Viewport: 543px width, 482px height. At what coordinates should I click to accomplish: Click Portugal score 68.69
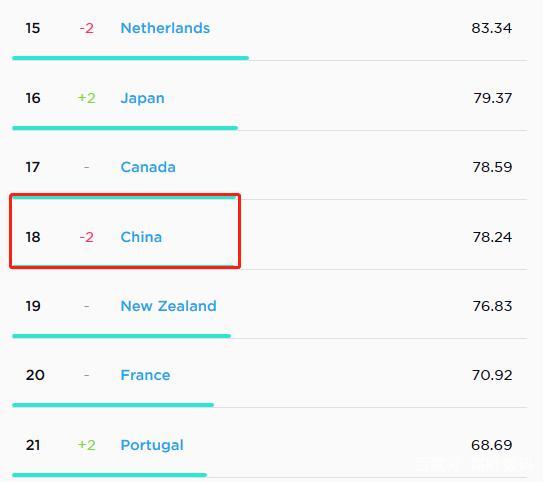pyautogui.click(x=491, y=445)
